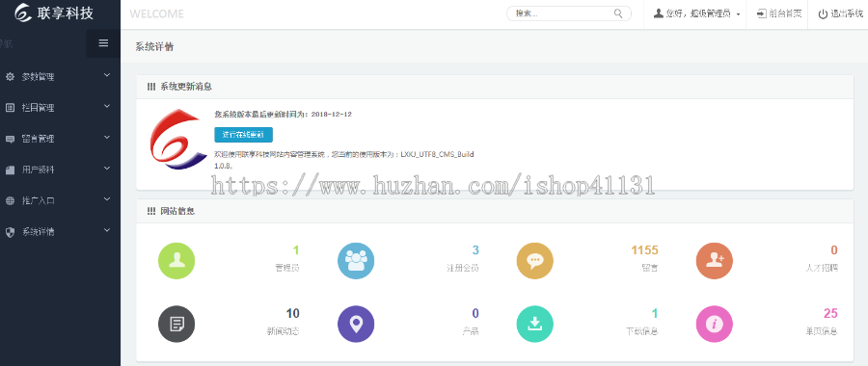Click the 注册会员 count 3

(475, 250)
